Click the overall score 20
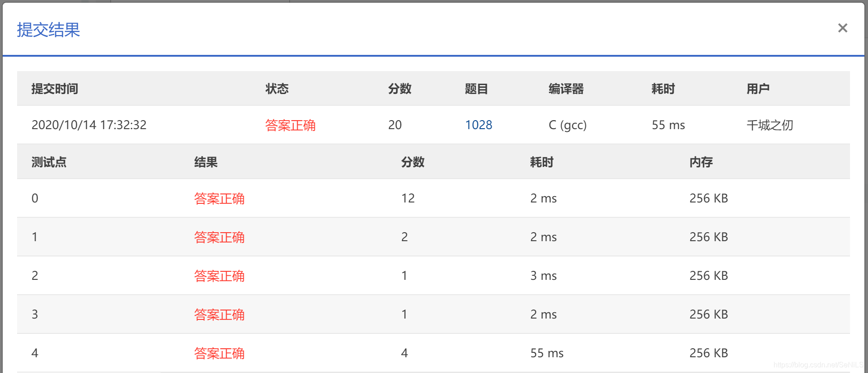 click(395, 125)
